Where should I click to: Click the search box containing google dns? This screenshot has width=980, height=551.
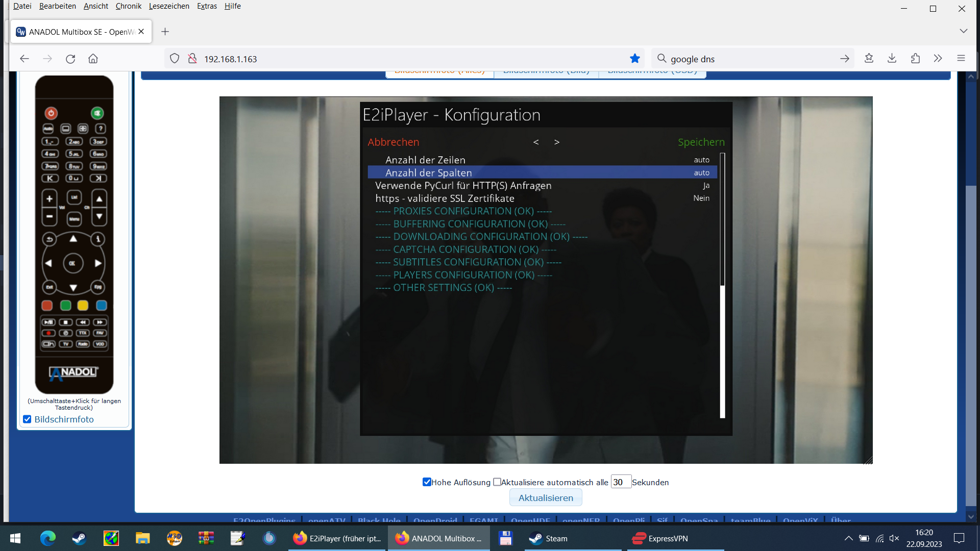(753, 59)
